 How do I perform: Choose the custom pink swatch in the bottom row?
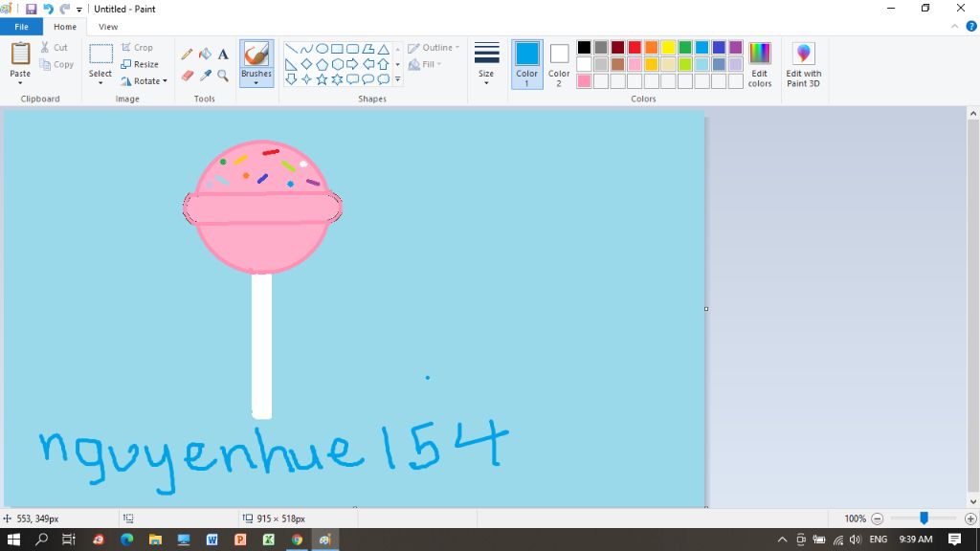click(x=584, y=81)
